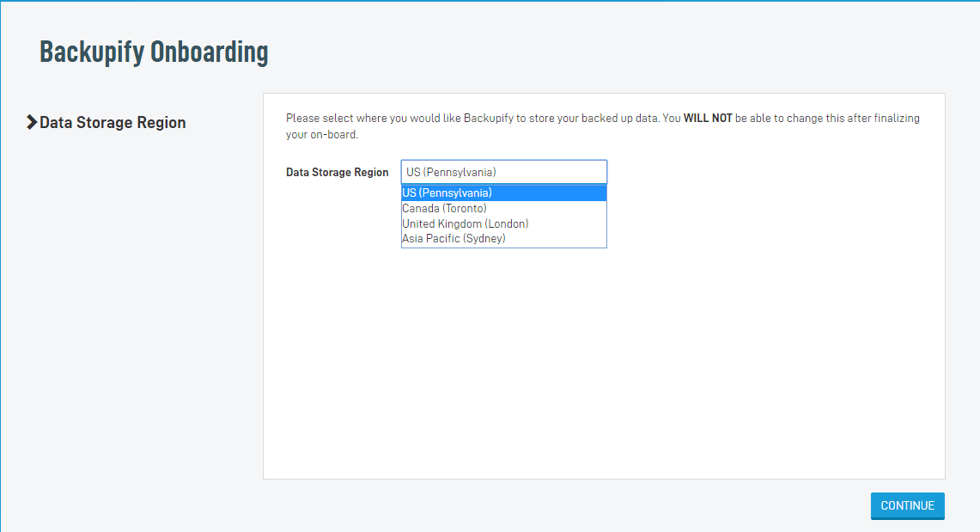Select the Data Storage Region sidebar step
Viewport: 980px width, 532px height.
pyautogui.click(x=113, y=123)
